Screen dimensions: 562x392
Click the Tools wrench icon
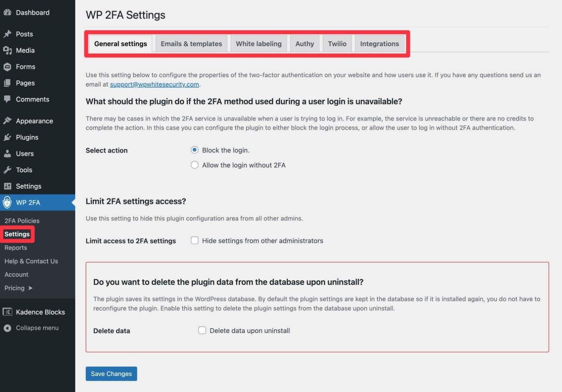tap(7, 170)
